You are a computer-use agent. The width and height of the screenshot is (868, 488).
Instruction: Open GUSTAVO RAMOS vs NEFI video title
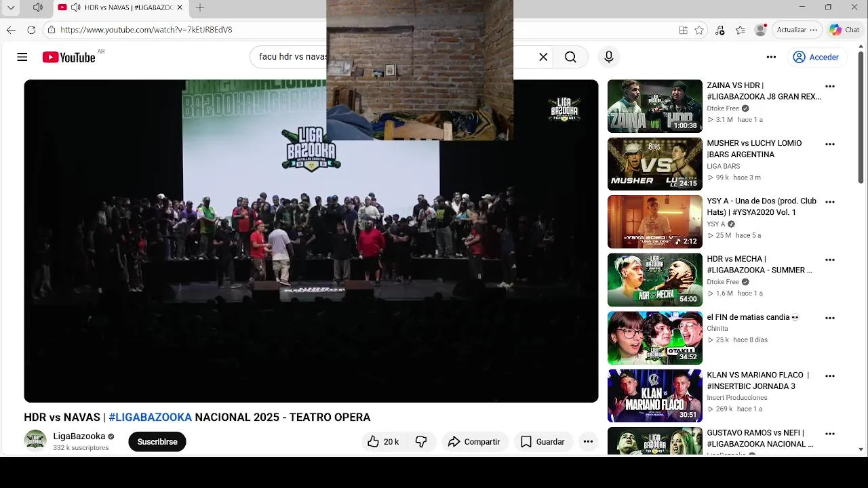tap(760, 439)
